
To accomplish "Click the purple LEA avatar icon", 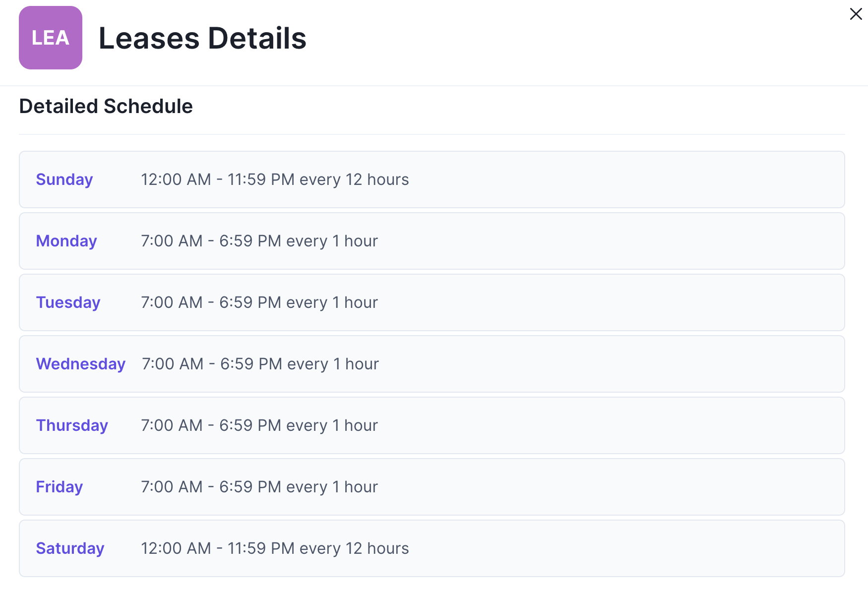I will point(50,38).
